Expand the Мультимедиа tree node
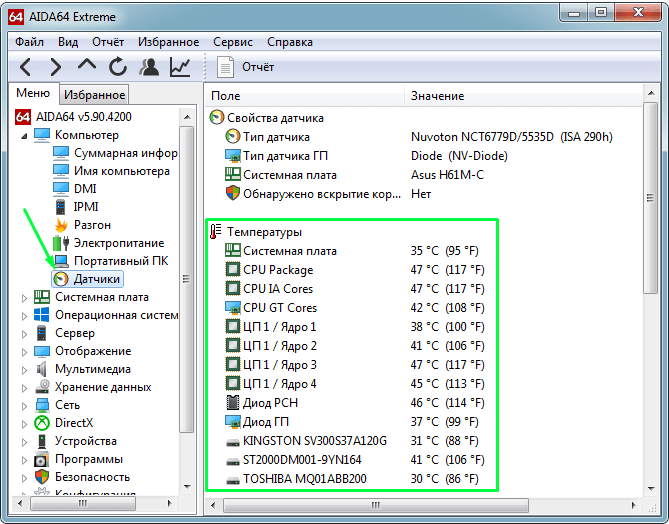Image resolution: width=669 pixels, height=524 pixels. pos(25,369)
